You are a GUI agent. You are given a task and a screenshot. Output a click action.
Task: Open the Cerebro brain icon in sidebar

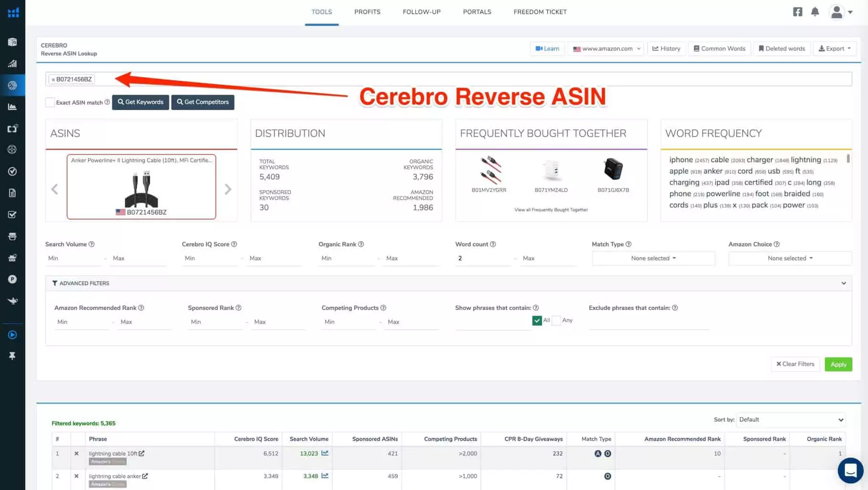[x=12, y=85]
